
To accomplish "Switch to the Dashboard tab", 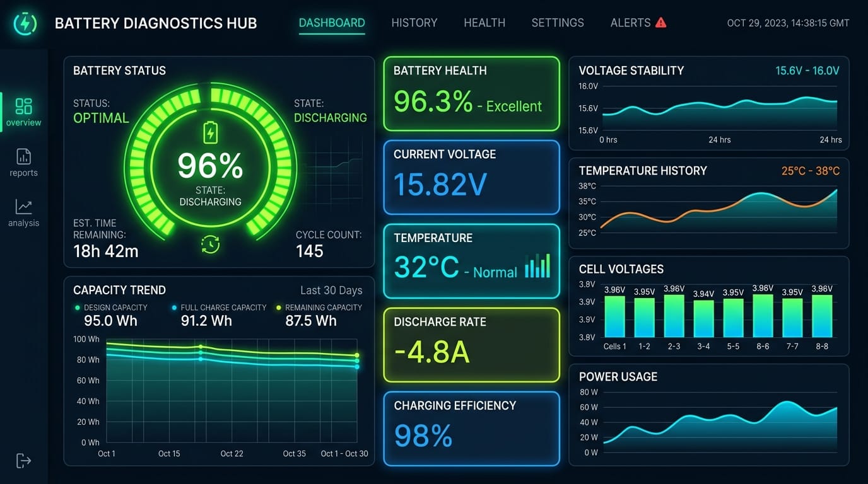I will [332, 23].
